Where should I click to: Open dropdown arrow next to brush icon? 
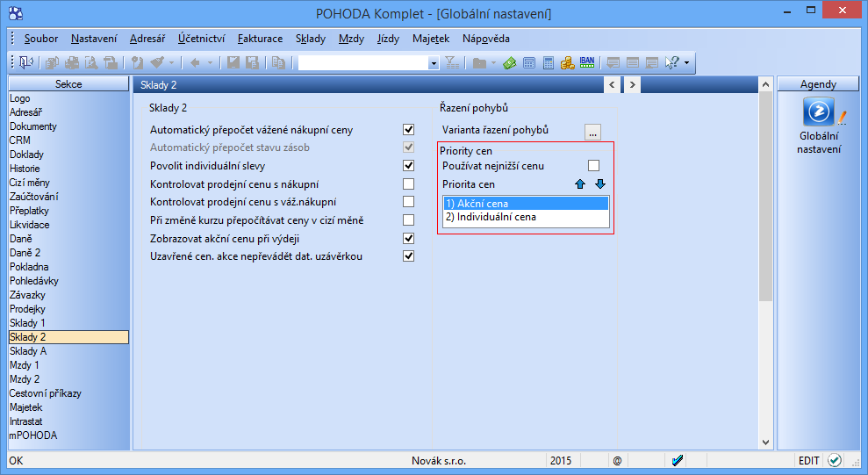point(172,63)
